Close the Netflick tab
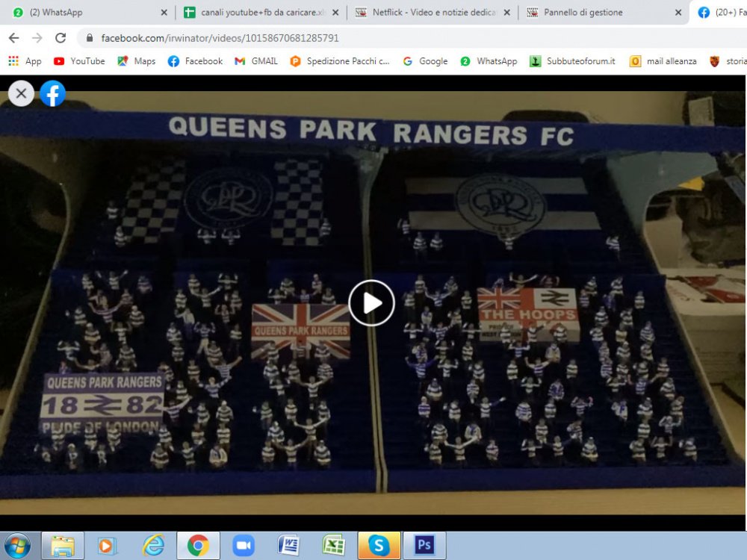 [x=507, y=13]
